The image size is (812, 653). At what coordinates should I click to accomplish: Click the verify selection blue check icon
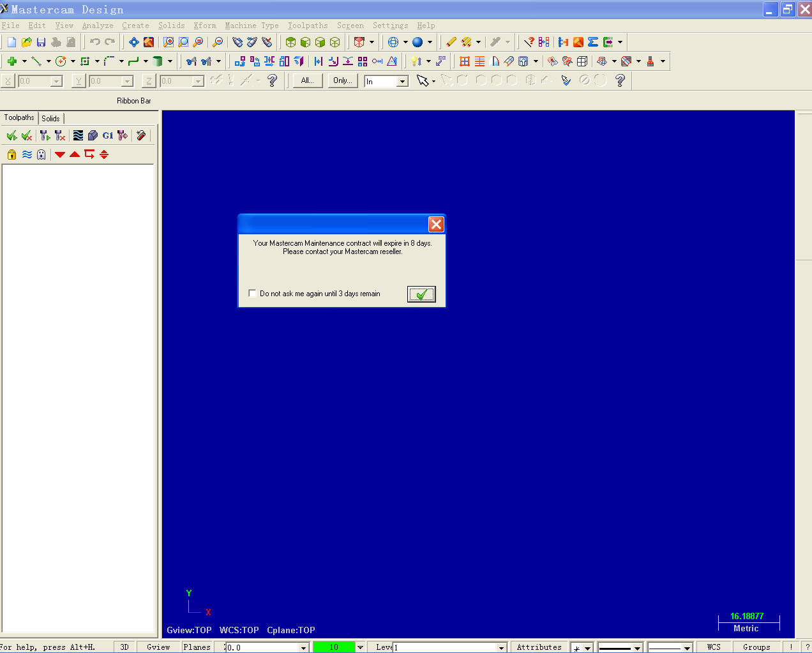pos(566,80)
